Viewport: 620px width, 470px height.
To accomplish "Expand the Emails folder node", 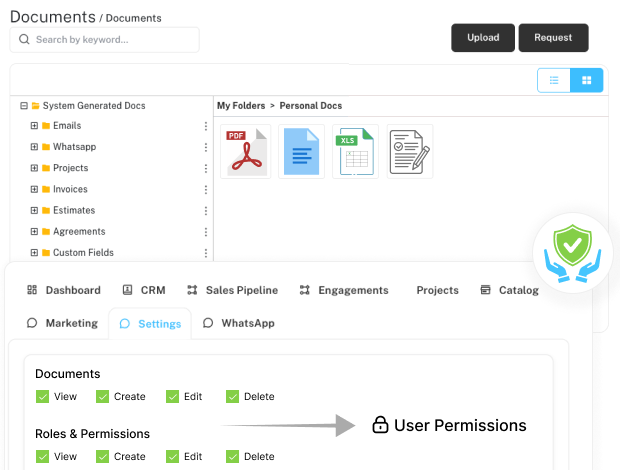I will point(34,126).
